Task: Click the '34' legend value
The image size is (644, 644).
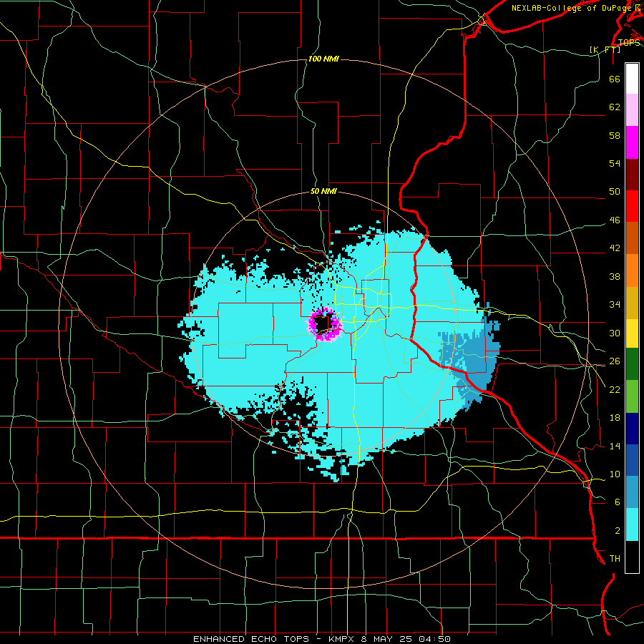Action: [615, 305]
